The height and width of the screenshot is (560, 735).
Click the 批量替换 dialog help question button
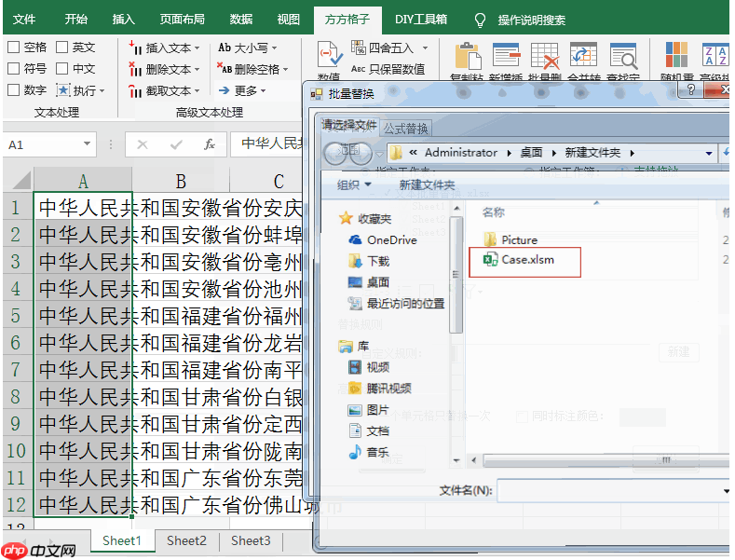[690, 89]
